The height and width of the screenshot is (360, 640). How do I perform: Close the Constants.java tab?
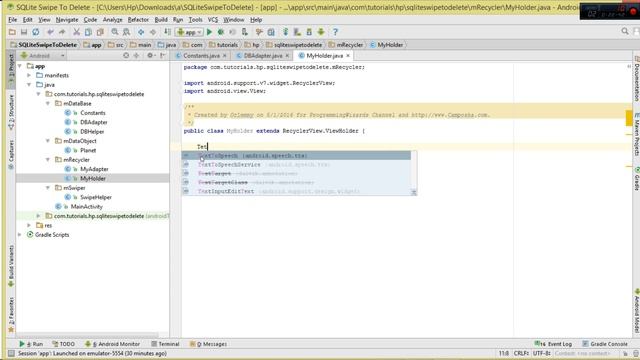tap(224, 56)
